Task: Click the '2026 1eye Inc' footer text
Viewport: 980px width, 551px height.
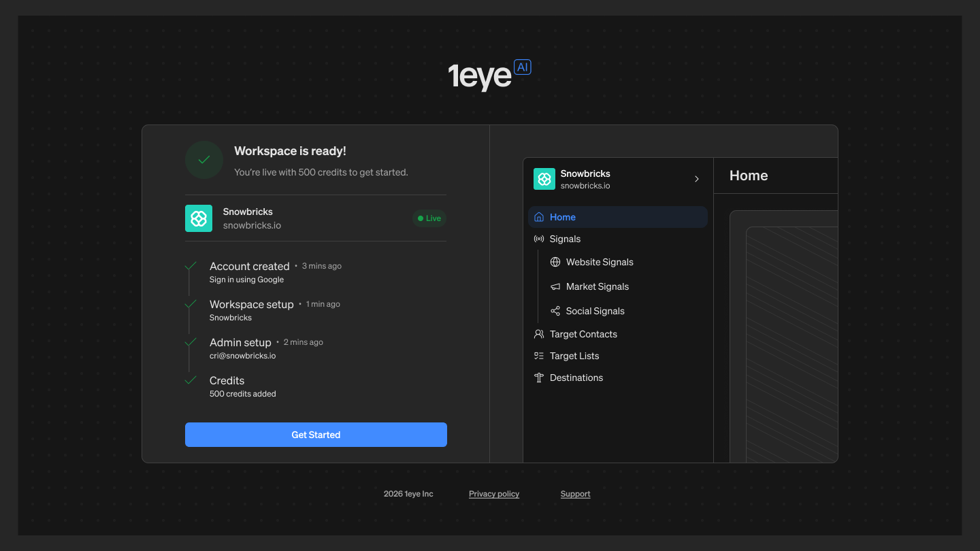Action: [408, 494]
